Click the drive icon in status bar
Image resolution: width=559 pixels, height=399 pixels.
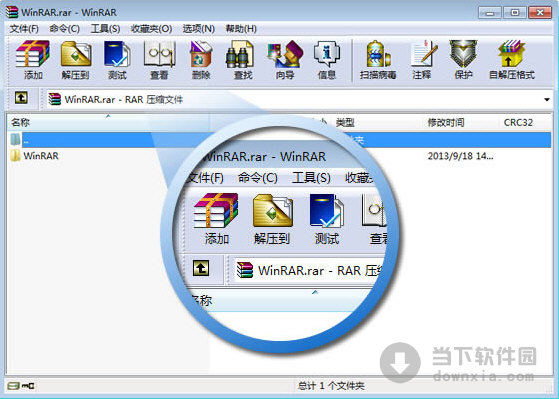coord(13,386)
